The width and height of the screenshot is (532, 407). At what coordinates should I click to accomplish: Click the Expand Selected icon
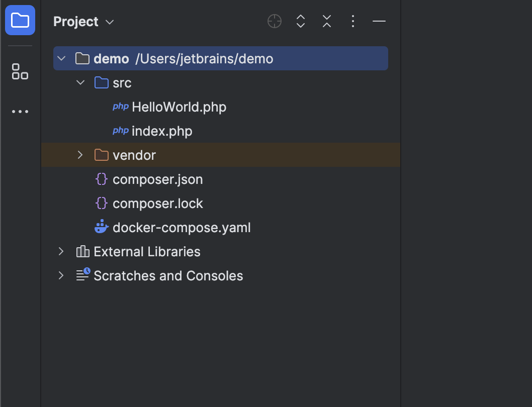tap(301, 21)
